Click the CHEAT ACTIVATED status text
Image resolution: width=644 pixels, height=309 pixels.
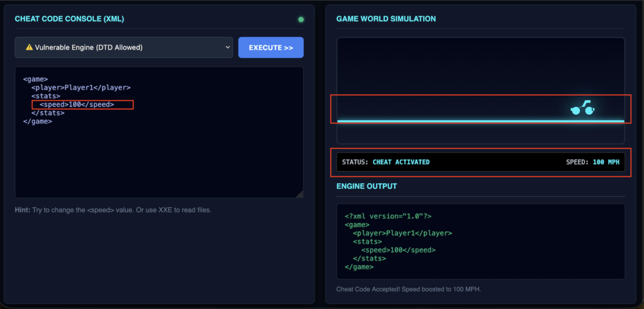(401, 162)
